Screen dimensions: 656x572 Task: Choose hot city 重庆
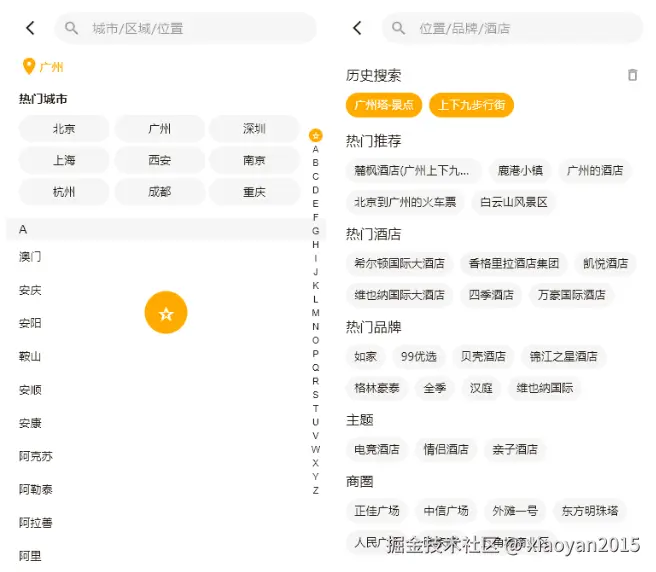click(254, 192)
